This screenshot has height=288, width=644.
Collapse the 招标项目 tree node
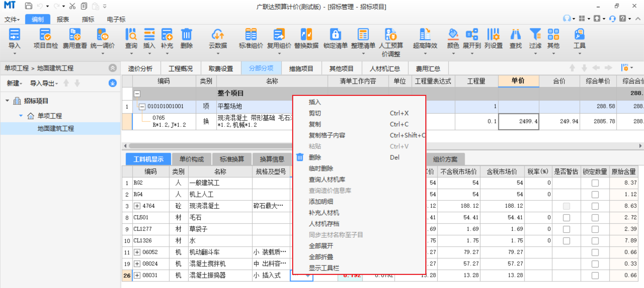coord(7,101)
